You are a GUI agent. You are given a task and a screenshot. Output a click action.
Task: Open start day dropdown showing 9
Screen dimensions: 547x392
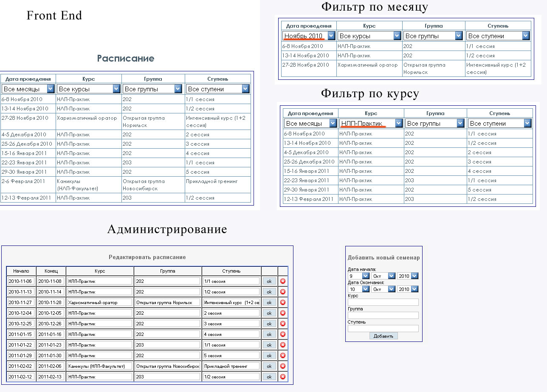tap(358, 276)
